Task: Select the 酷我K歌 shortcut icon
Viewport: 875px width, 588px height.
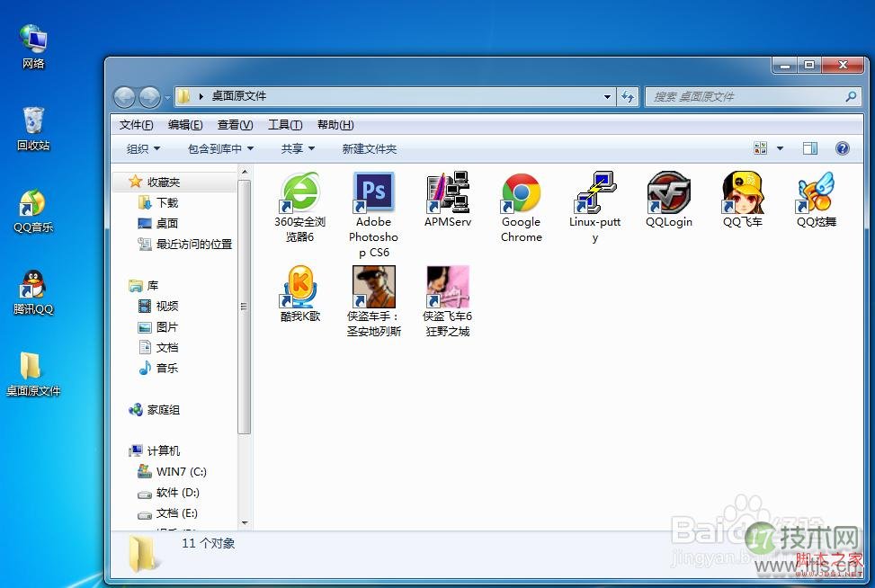Action: (299, 287)
